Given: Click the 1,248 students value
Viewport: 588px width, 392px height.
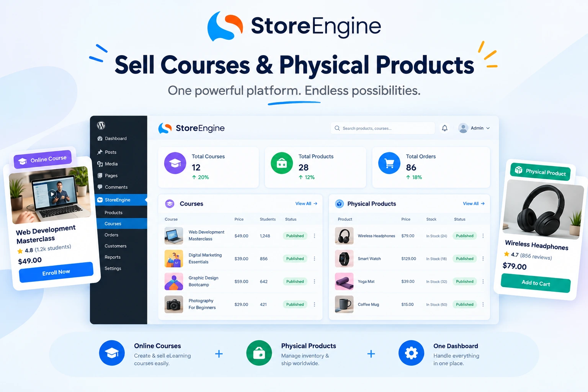Looking at the screenshot, I should click(265, 236).
